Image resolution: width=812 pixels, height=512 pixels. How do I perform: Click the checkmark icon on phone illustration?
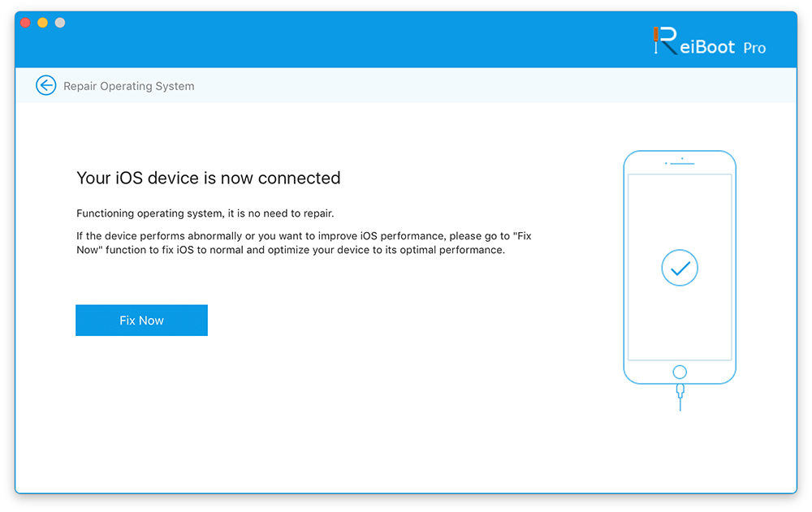point(680,268)
